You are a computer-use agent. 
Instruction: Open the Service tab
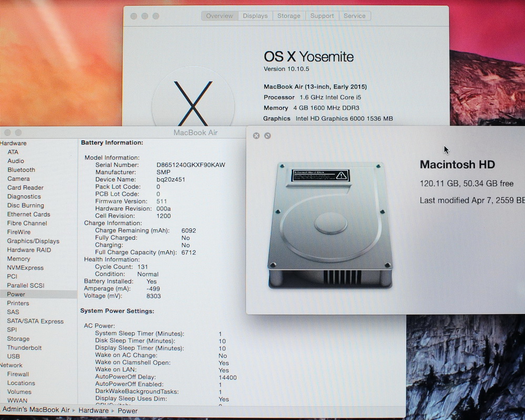click(x=355, y=16)
